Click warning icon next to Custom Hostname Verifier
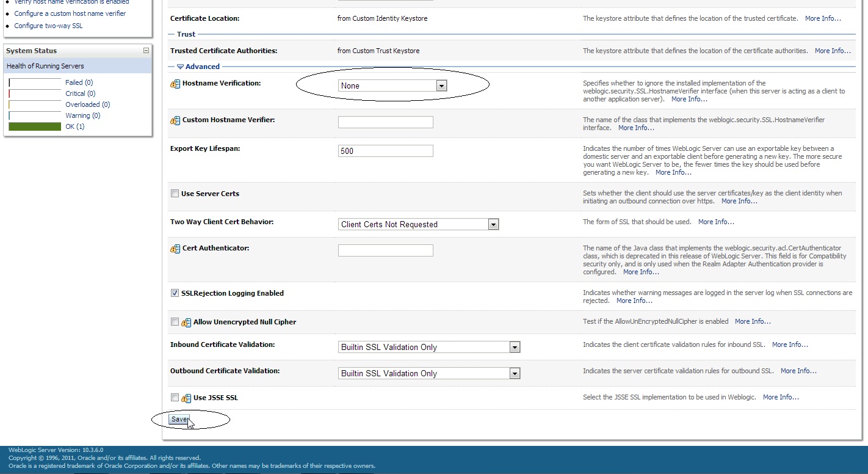The image size is (868, 474). point(175,120)
